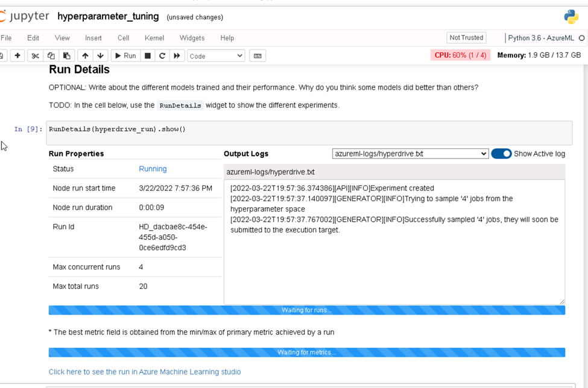Screen dimensions: 588x388
Task: Click the Running status link
Action: pyautogui.click(x=153, y=169)
